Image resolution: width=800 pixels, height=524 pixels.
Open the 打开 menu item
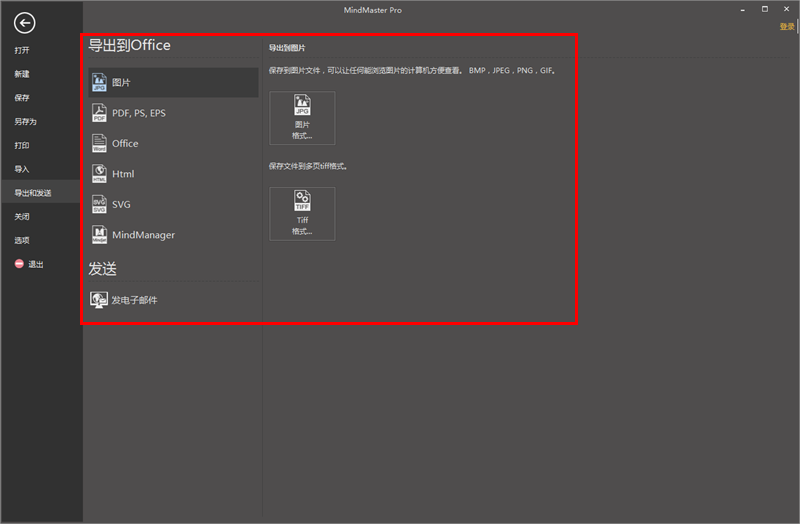click(x=22, y=50)
